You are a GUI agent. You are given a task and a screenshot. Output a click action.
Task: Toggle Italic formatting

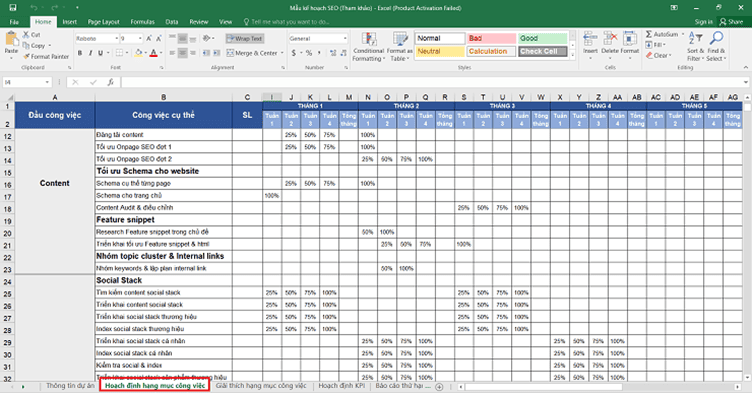pyautogui.click(x=90, y=53)
